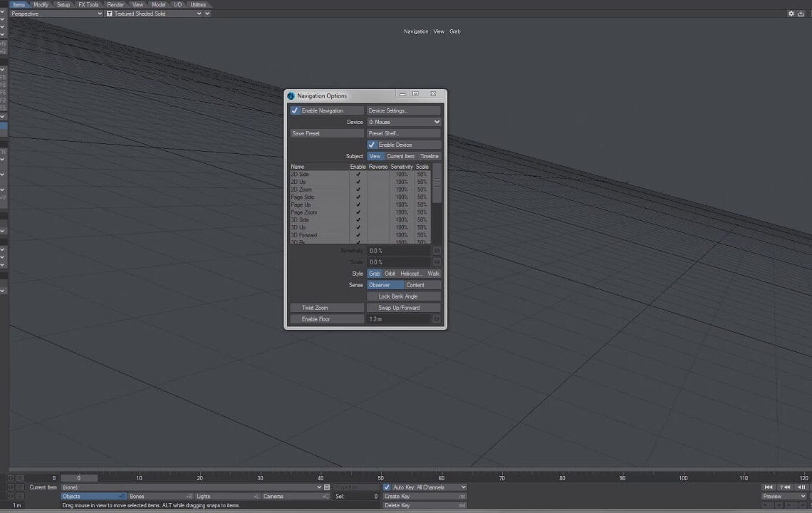Toggle the Enable Device checkbox
Image resolution: width=812 pixels, height=513 pixels.
click(x=371, y=145)
